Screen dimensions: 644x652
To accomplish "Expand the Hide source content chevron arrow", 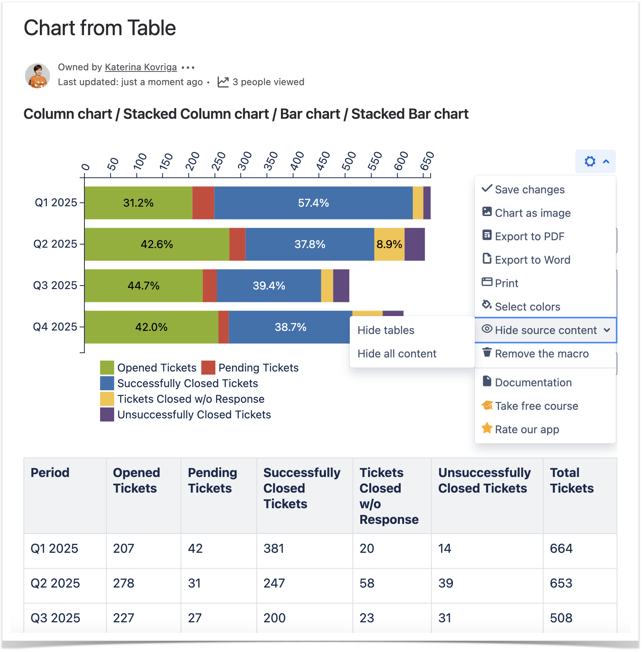I will (x=607, y=330).
